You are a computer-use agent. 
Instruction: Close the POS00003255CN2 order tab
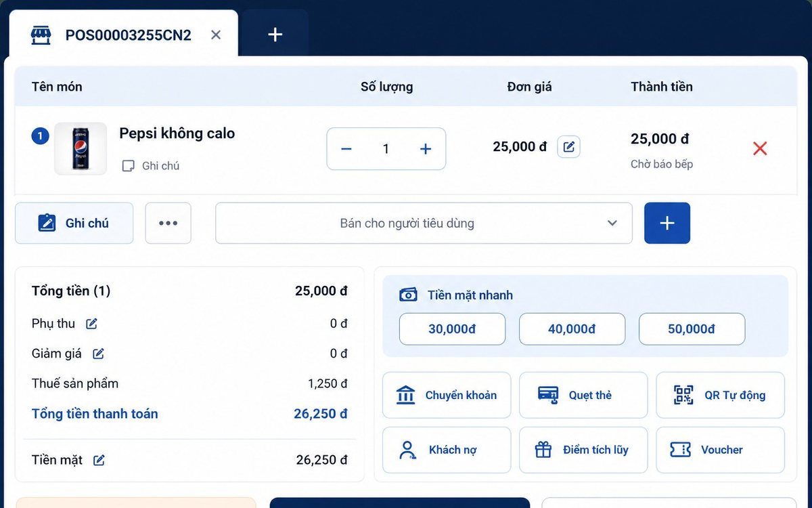[216, 35]
